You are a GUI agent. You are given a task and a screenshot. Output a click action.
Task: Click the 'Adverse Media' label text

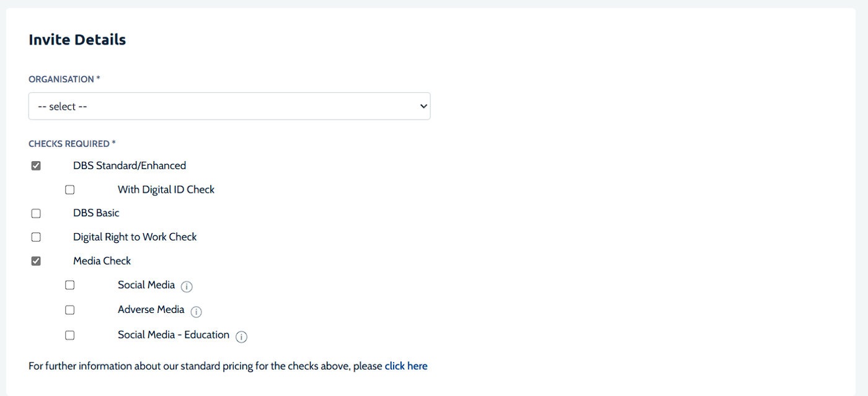pos(151,309)
